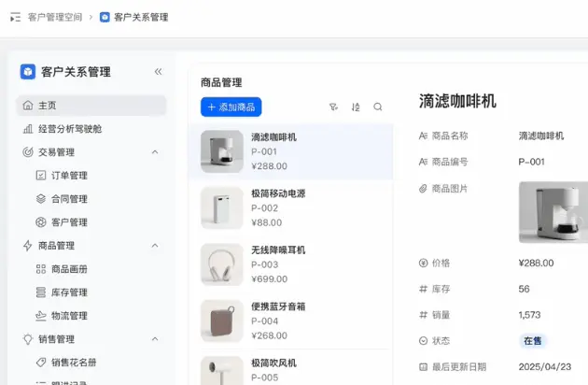588x385 pixels.
Task: Click the paperclip icon beside 商品图片
Action: pos(423,189)
